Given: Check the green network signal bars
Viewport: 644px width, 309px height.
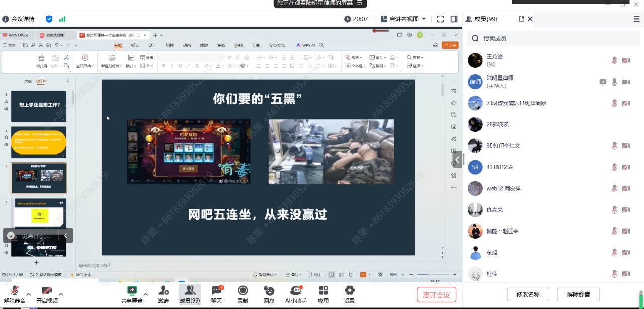Looking at the screenshot, I should pyautogui.click(x=62, y=19).
